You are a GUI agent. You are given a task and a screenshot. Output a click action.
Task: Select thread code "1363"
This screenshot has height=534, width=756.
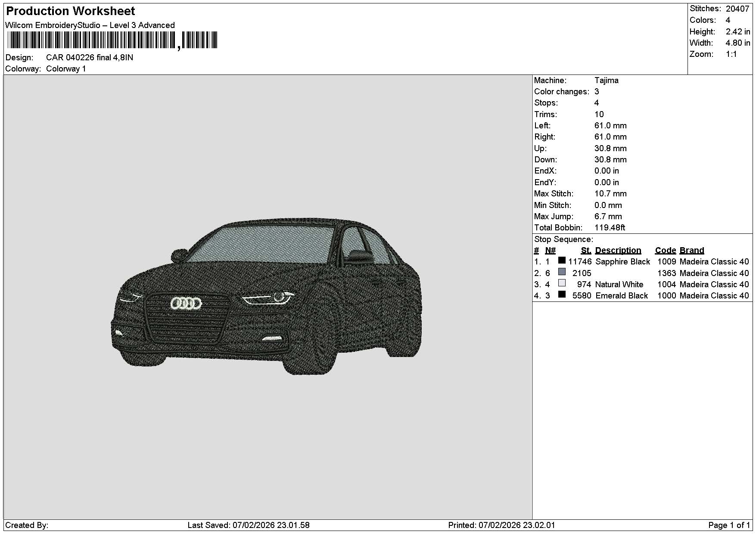point(666,273)
